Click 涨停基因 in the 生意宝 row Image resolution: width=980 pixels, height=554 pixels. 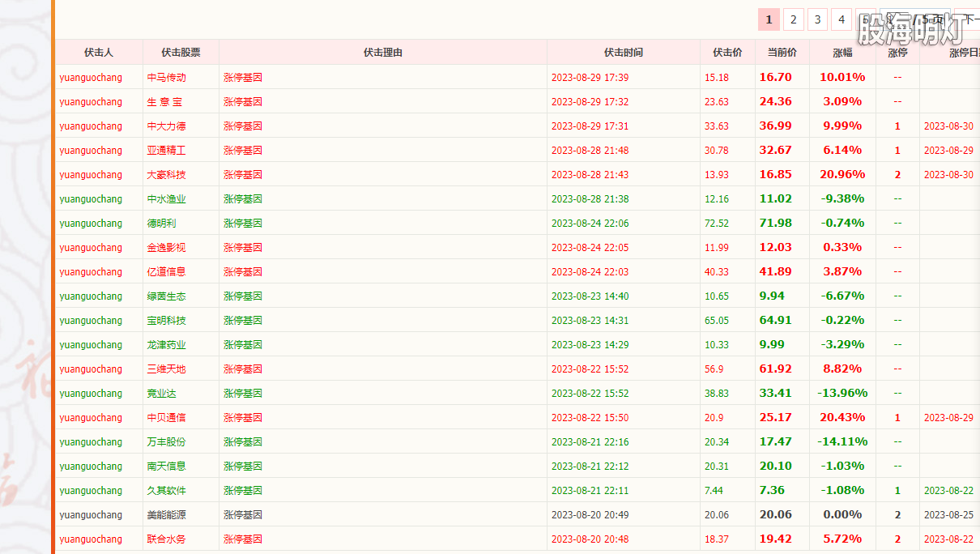[x=243, y=102]
